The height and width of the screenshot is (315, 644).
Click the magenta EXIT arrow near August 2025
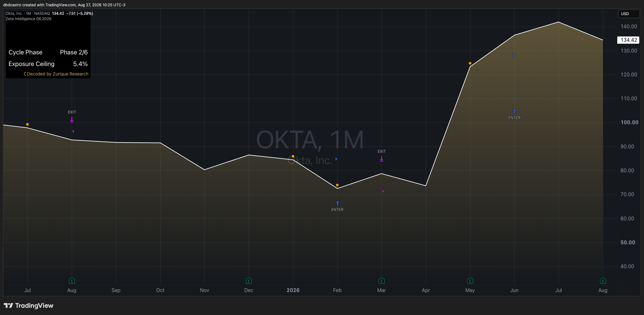click(x=72, y=120)
